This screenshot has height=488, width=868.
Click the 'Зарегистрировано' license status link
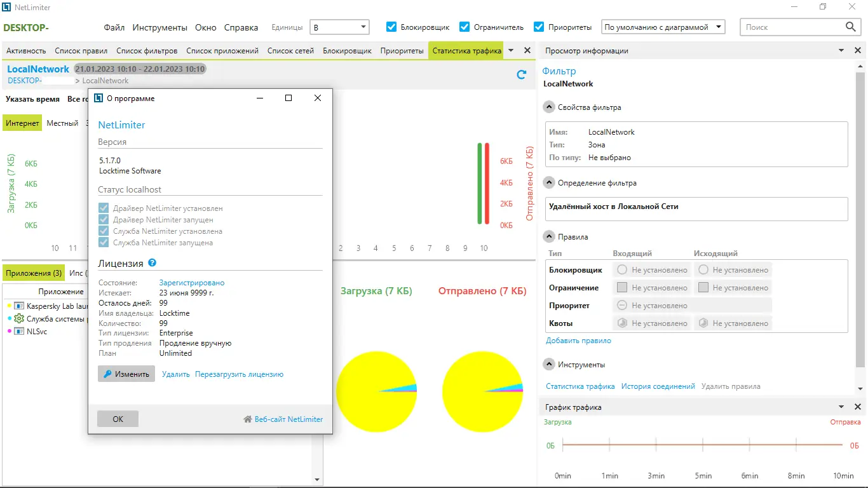pyautogui.click(x=192, y=283)
